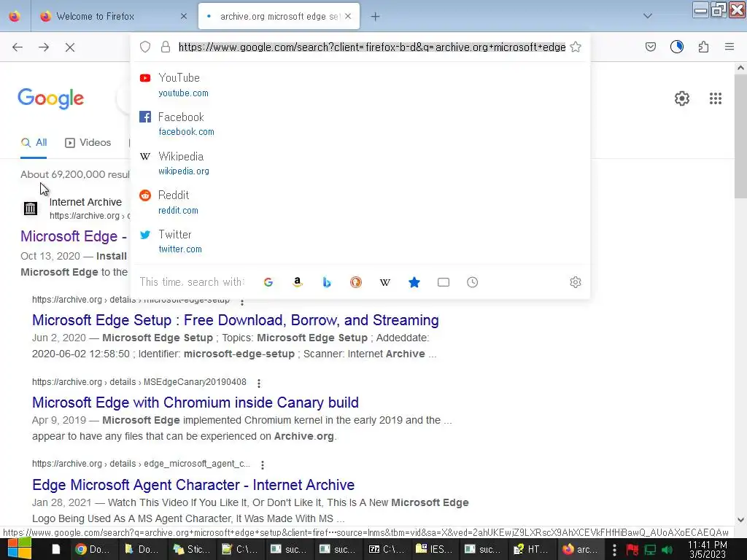Open the visited Microsoft Edge result
This screenshot has height=560, width=747.
point(74,236)
